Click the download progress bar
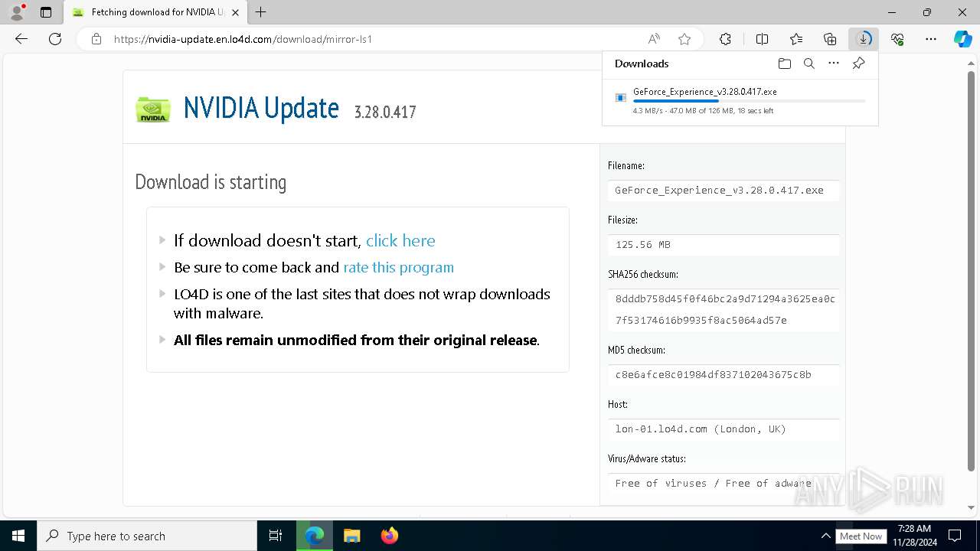Screen dimensions: 980x551 tap(749, 101)
